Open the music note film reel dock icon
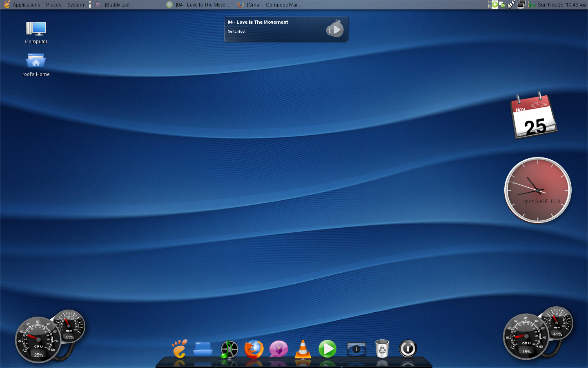Screen dimensions: 588x368 [229, 349]
